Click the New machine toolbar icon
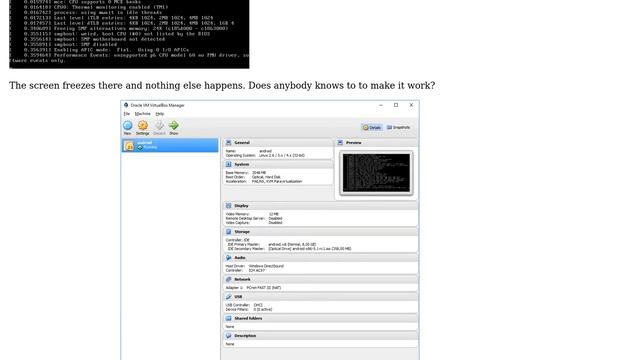The image size is (640, 360). point(128,126)
